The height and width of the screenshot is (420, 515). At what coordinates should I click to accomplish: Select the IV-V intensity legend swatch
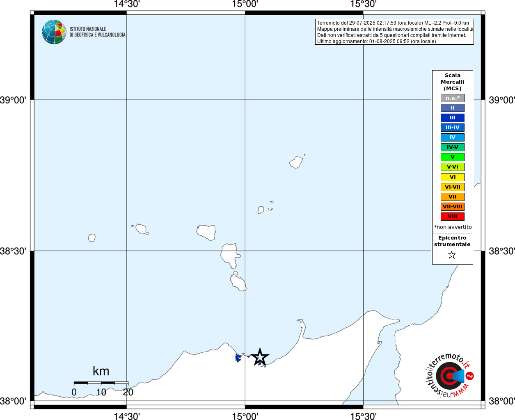[x=453, y=147]
